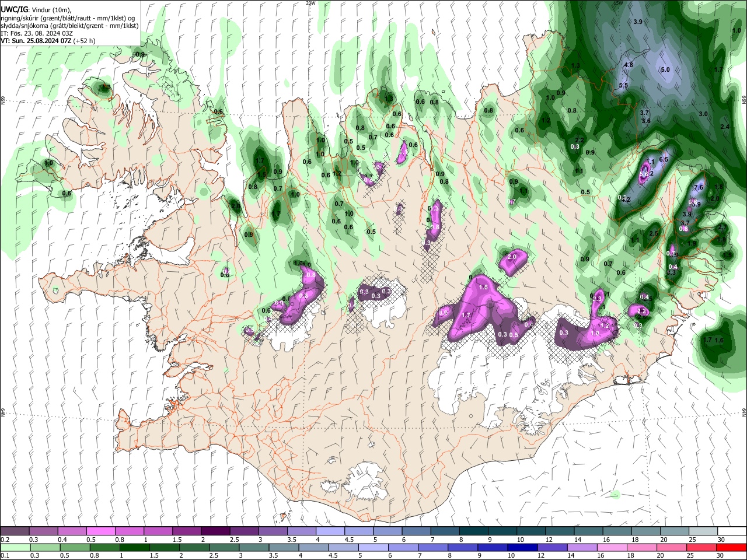Screen dimensions: 747x560
Task: Select the medium green 0.8 swatch in the bottom legend row
Action: pyautogui.click(x=104, y=547)
